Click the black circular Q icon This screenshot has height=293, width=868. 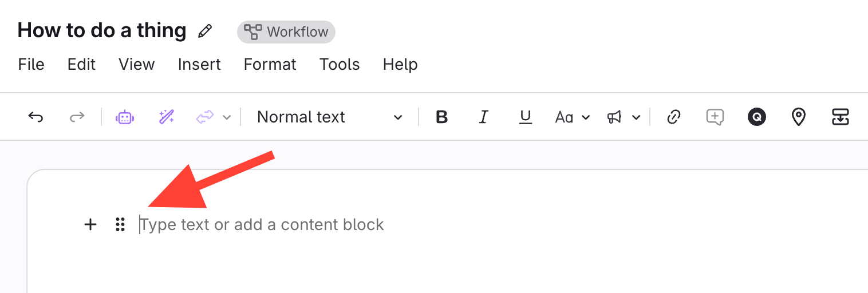tap(756, 117)
